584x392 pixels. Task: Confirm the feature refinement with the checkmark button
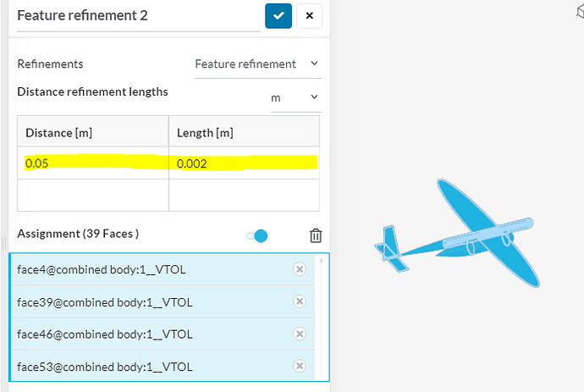point(278,16)
